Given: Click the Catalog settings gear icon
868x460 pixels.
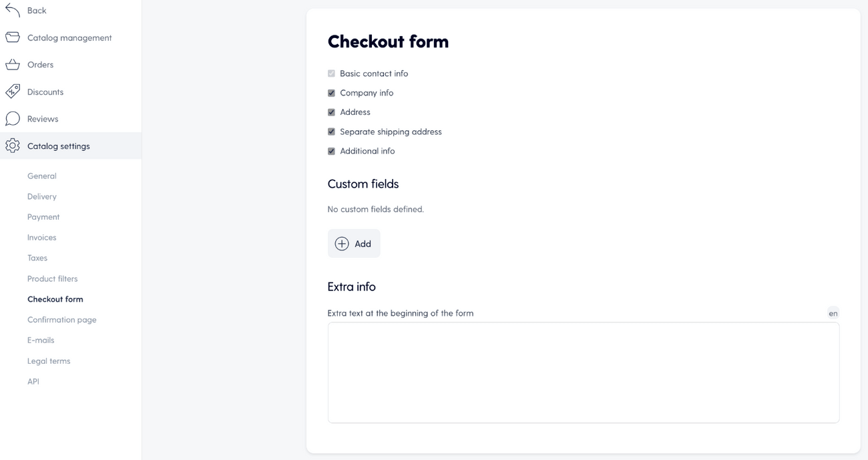Looking at the screenshot, I should 13,146.
